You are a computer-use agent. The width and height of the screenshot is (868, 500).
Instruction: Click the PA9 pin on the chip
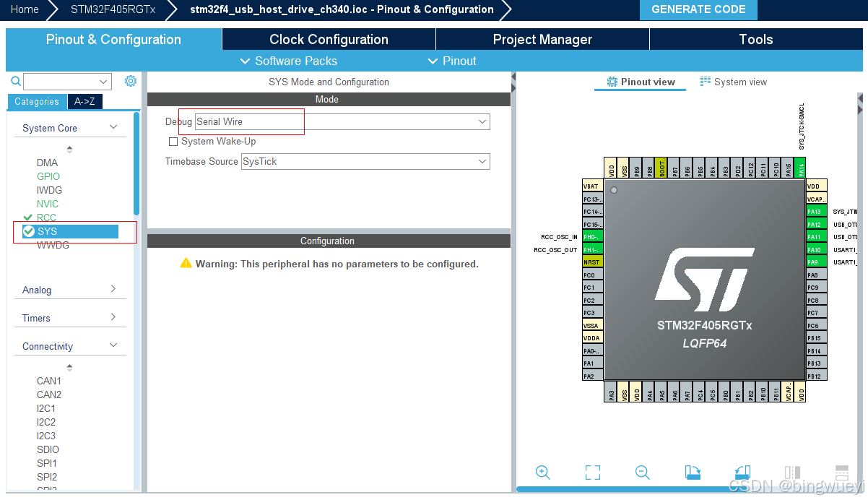click(816, 262)
